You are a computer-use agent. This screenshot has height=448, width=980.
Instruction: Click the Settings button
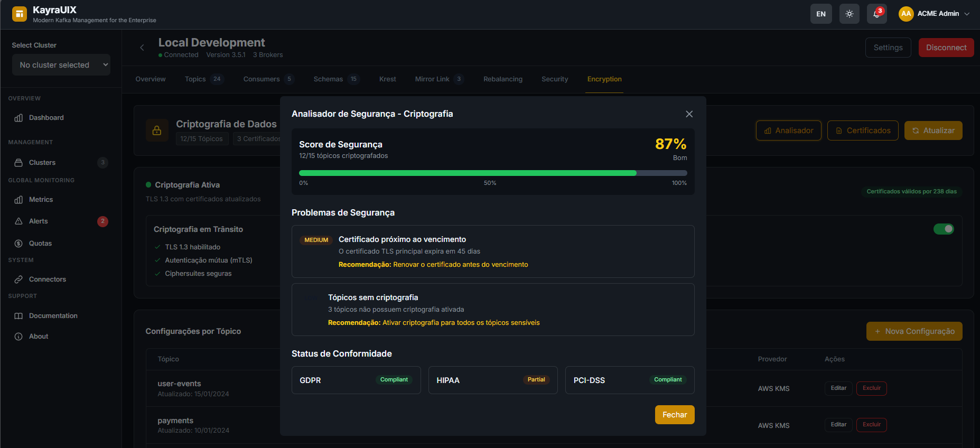[x=888, y=48]
